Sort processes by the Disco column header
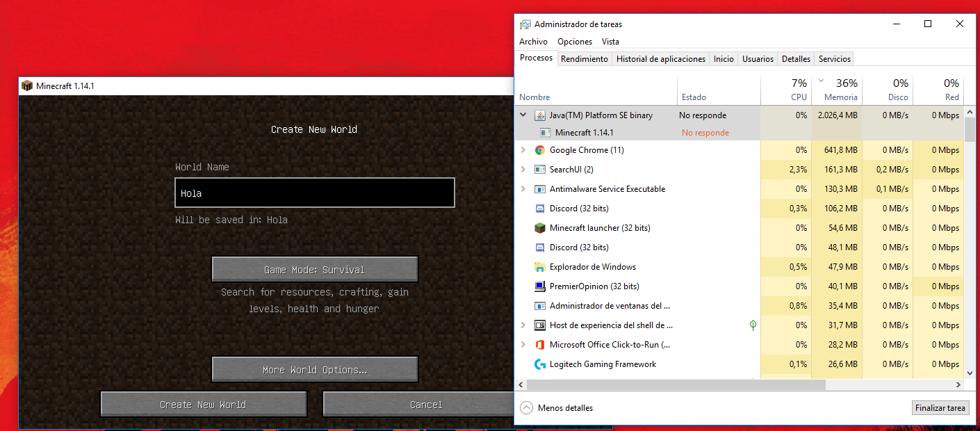Screen dimensions: 980x431 click(x=887, y=90)
